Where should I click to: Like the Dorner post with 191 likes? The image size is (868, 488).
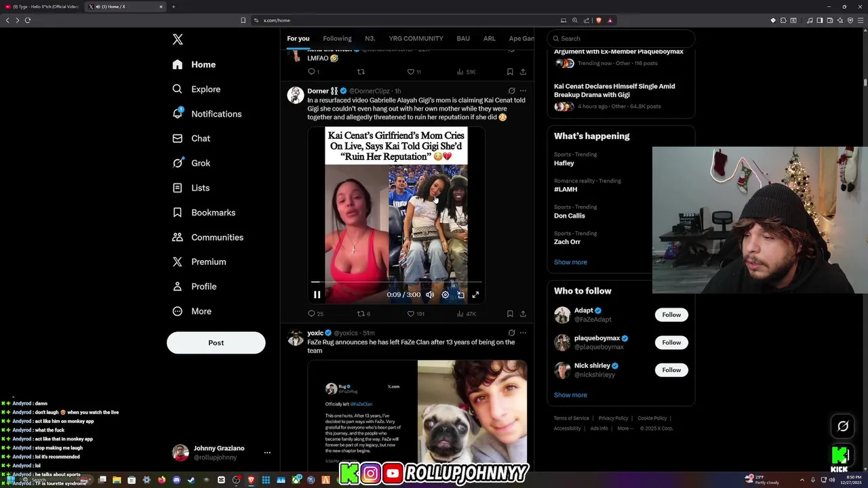tap(415, 314)
